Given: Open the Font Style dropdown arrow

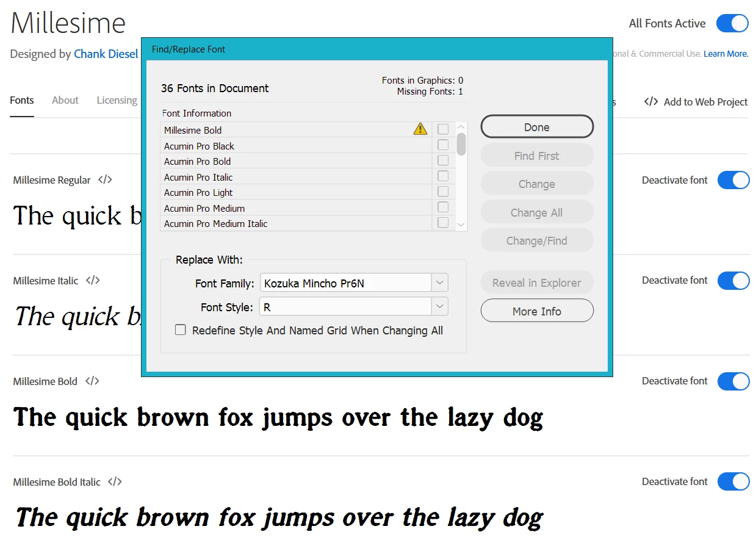Looking at the screenshot, I should coord(440,306).
